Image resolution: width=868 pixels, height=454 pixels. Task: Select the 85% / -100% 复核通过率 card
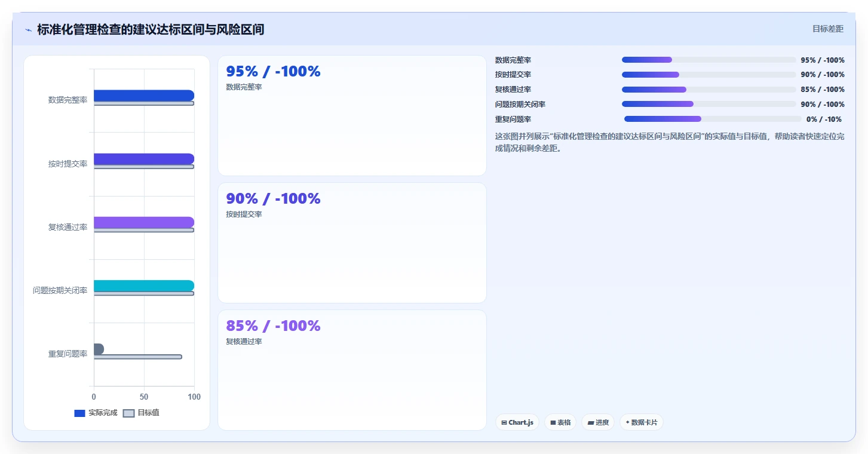click(352, 370)
